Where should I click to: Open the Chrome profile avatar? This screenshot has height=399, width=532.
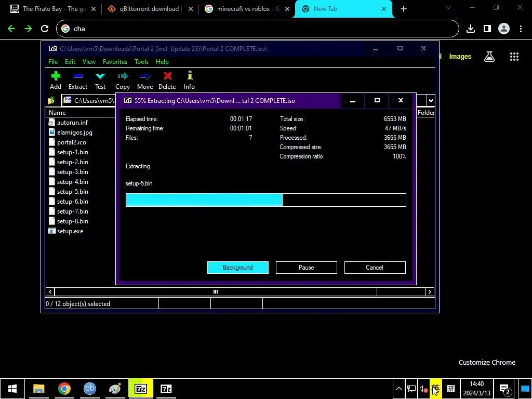click(504, 29)
